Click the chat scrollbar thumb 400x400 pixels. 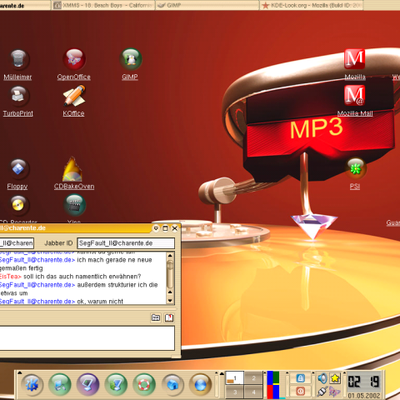tap(170, 274)
